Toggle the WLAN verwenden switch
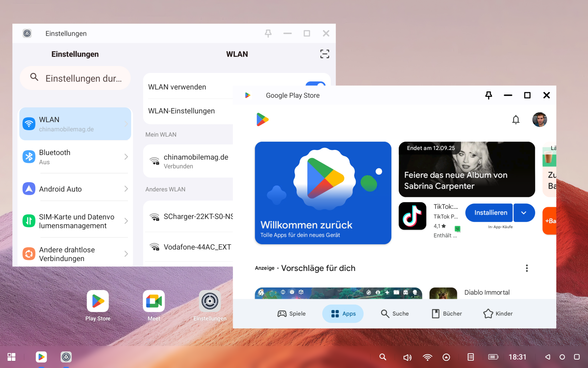Image resolution: width=588 pixels, height=368 pixels. [315, 84]
